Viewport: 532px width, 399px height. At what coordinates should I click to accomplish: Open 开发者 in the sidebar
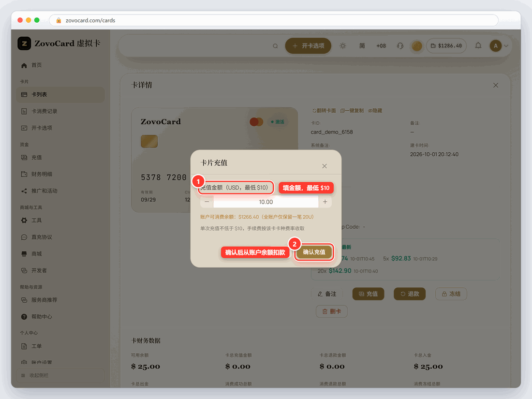coord(60,270)
